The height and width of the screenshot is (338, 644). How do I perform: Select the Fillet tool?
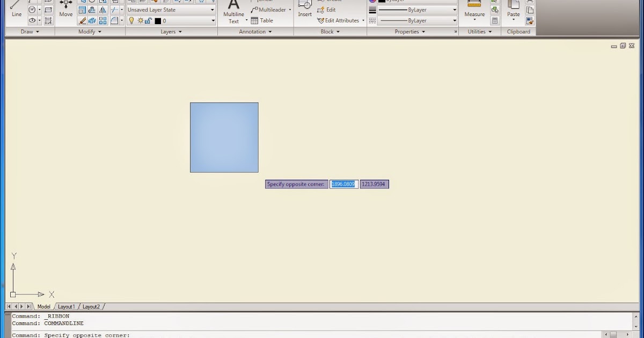click(114, 20)
